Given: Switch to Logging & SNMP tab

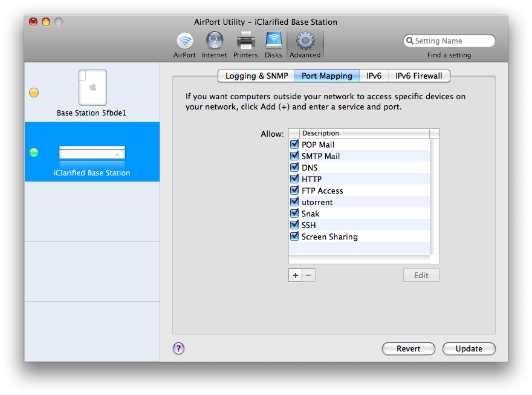Looking at the screenshot, I should [256, 76].
